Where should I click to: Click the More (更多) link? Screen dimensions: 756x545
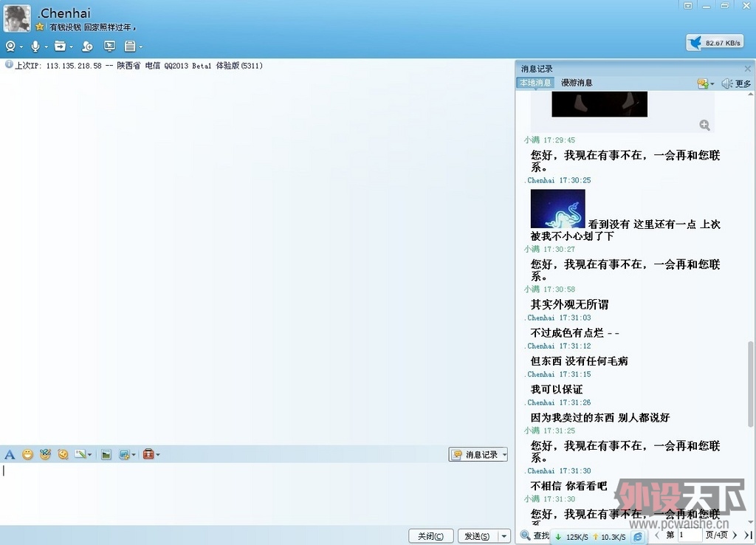743,83
